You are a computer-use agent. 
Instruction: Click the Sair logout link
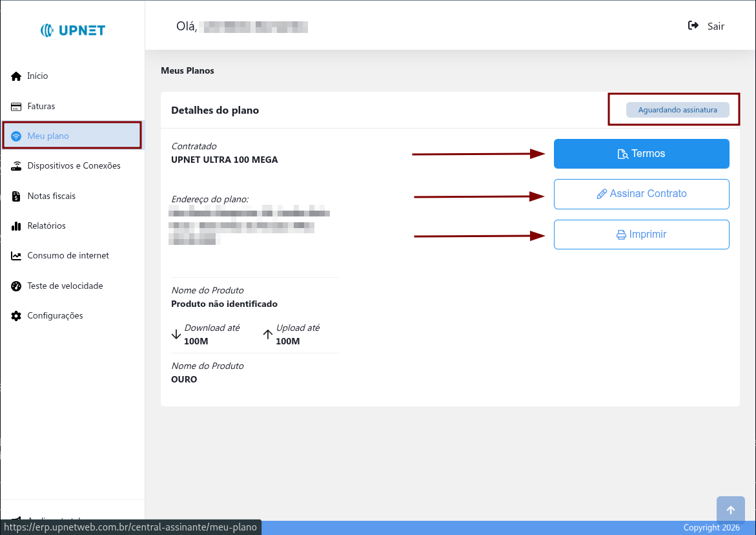[715, 26]
